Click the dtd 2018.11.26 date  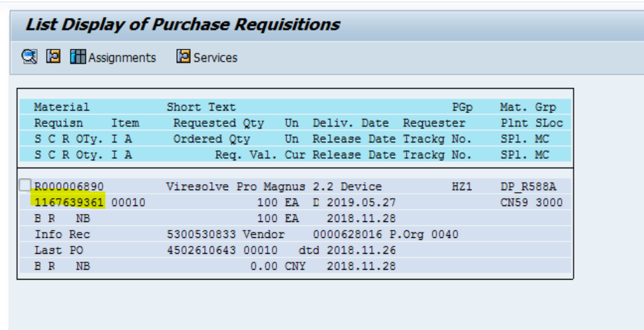click(x=347, y=250)
